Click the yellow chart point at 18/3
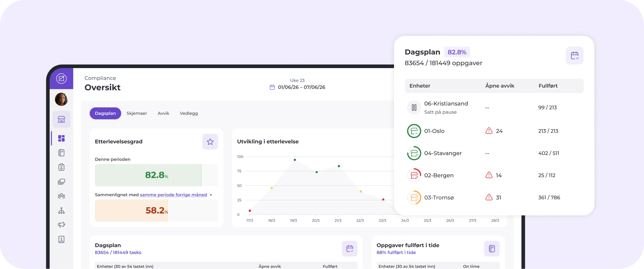The width and height of the screenshot is (644, 269). pyautogui.click(x=272, y=188)
